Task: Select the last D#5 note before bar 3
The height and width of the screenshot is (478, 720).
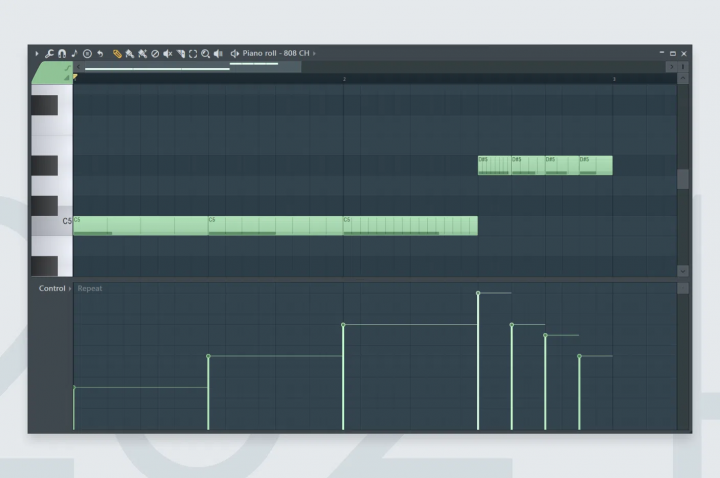Action: pos(596,165)
